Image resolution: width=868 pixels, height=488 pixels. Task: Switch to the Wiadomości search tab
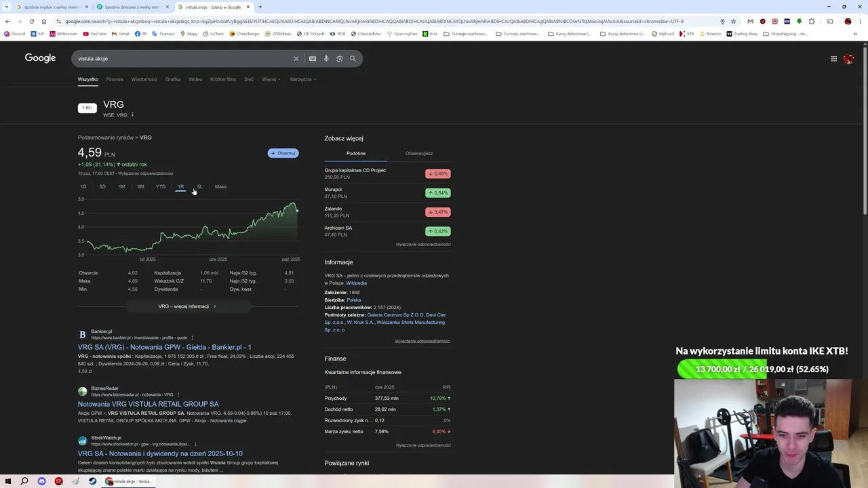click(x=144, y=79)
